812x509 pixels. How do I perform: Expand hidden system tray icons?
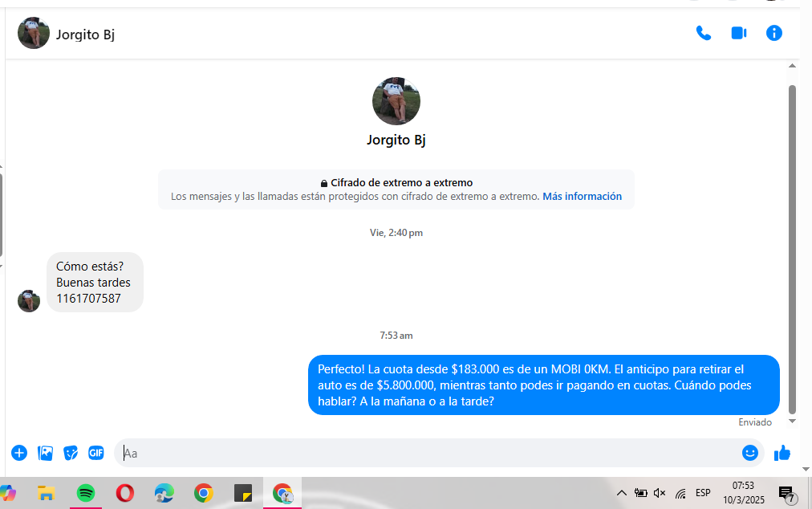coord(621,493)
